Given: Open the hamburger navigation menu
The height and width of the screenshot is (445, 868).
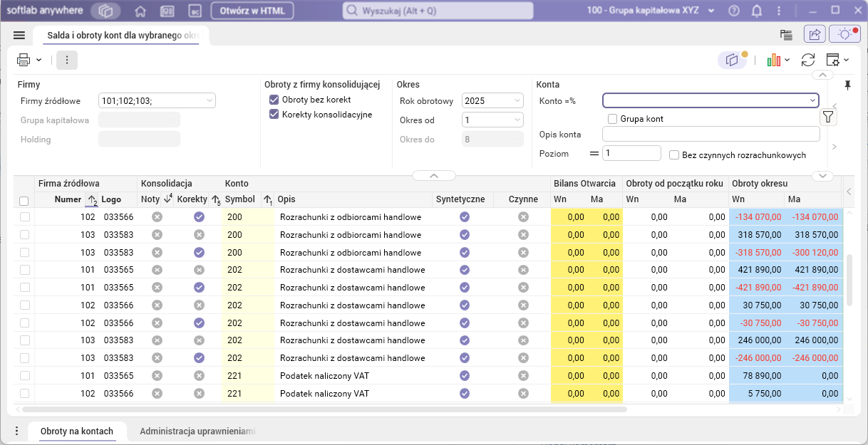Looking at the screenshot, I should pos(19,35).
